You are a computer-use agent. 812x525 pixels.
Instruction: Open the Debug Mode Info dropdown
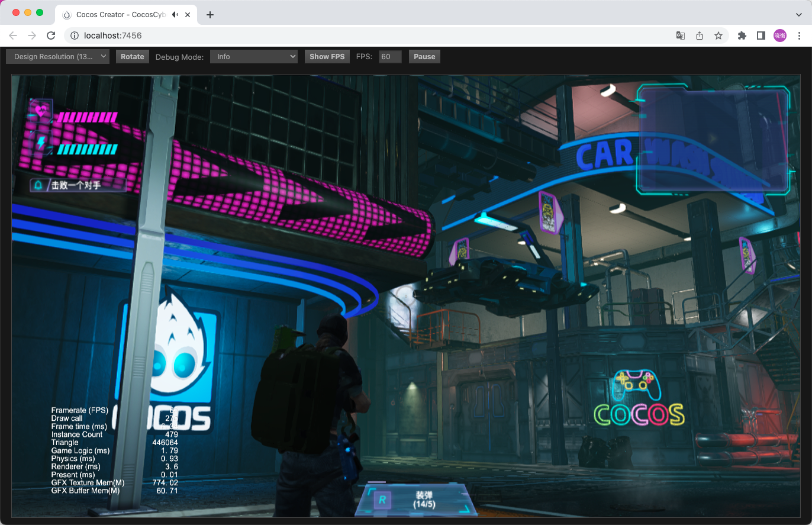coord(254,57)
